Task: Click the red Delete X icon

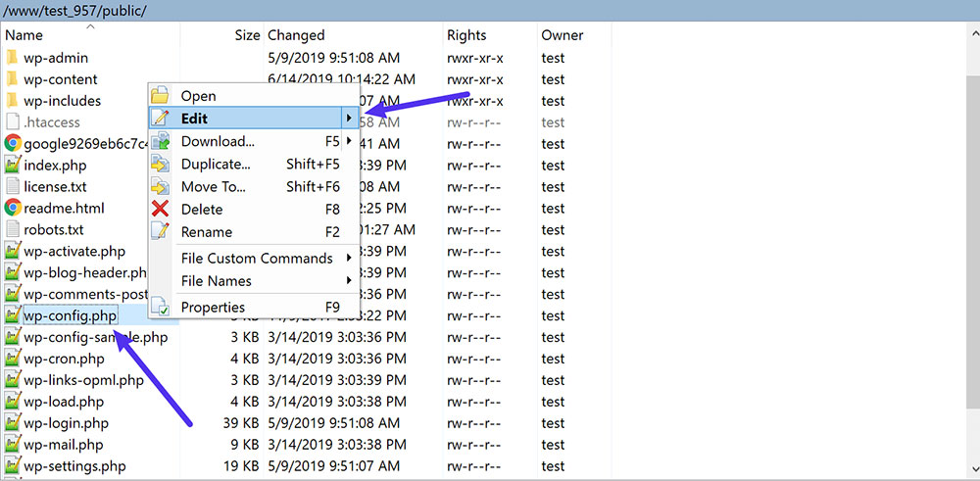Action: tap(161, 209)
